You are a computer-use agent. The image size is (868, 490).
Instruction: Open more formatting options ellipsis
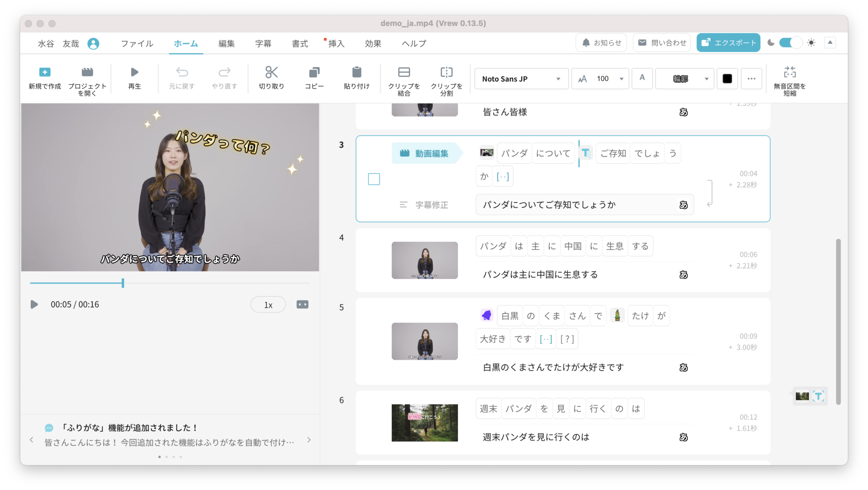tap(752, 79)
